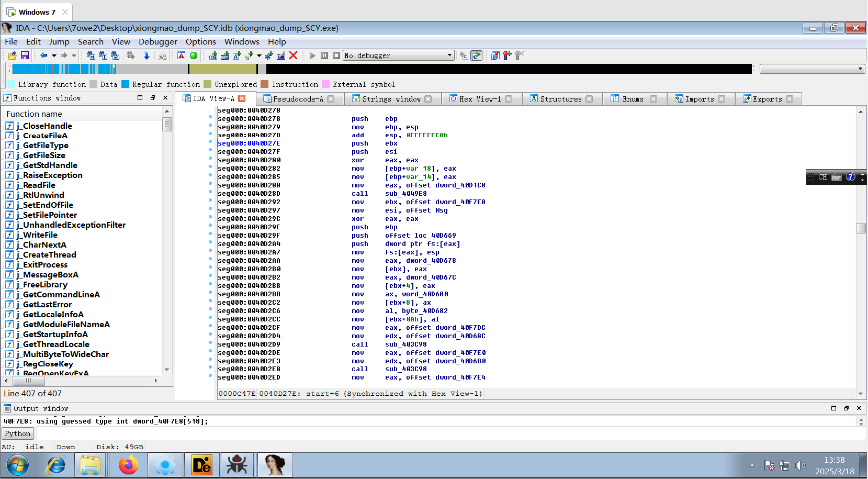
Task: Toggle the speaker volume icon in system tray
Action: (x=800, y=465)
